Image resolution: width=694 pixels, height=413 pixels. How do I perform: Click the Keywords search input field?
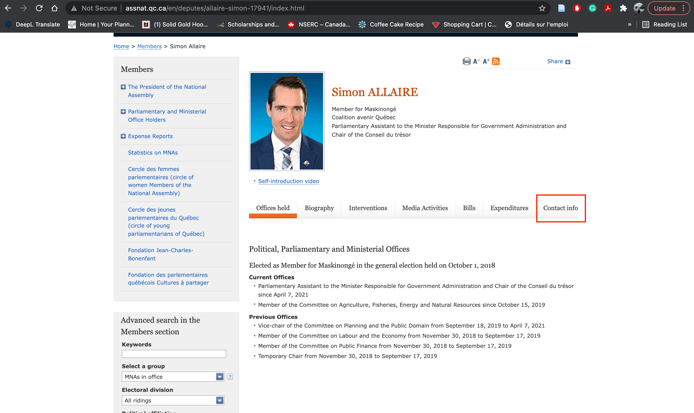pyautogui.click(x=173, y=354)
